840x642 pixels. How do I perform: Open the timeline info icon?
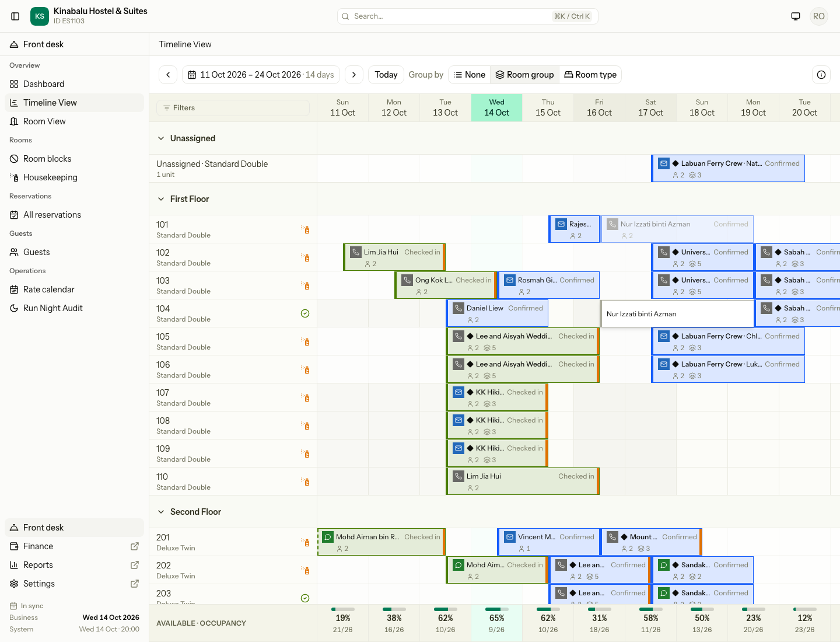[x=821, y=75]
